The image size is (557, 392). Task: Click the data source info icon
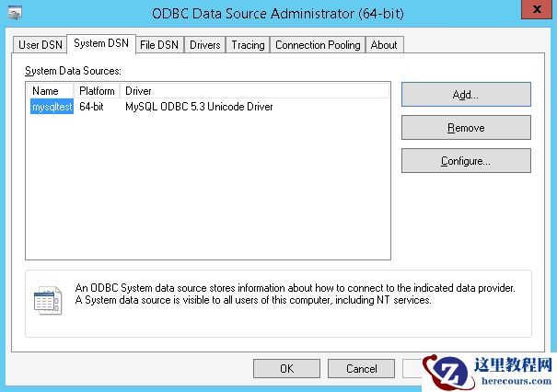(47, 299)
